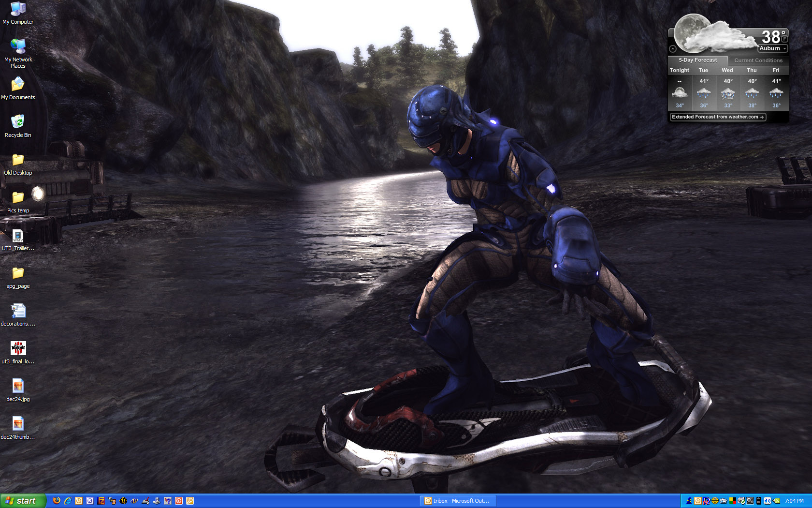This screenshot has width=812, height=508.
Task: Click the joystick Quick Launch icon
Action: pos(157,501)
